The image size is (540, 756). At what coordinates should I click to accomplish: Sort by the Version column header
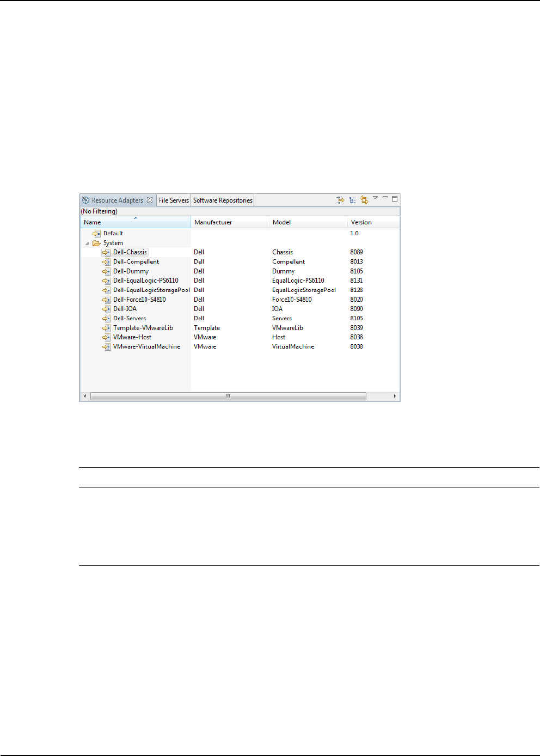pyautogui.click(x=373, y=222)
